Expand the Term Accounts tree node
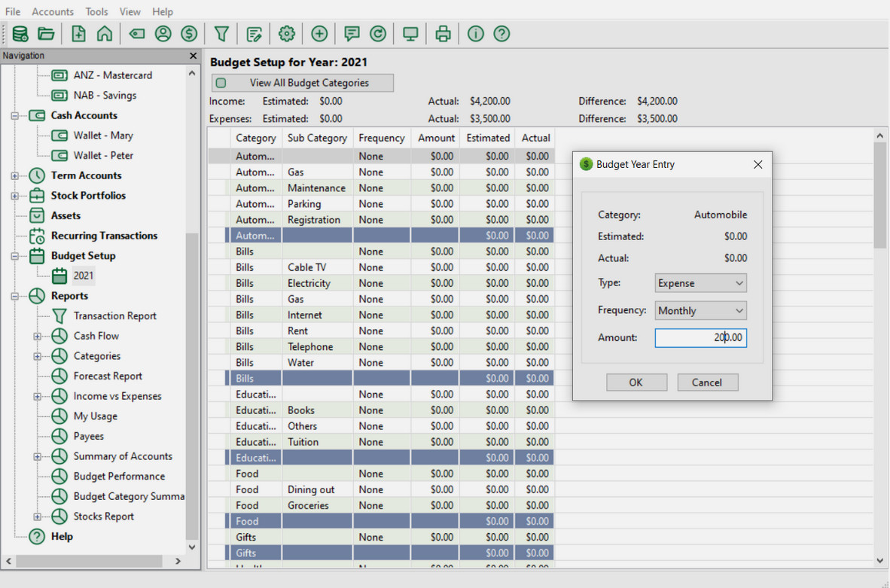Screen dimensions: 890x588 point(15,176)
